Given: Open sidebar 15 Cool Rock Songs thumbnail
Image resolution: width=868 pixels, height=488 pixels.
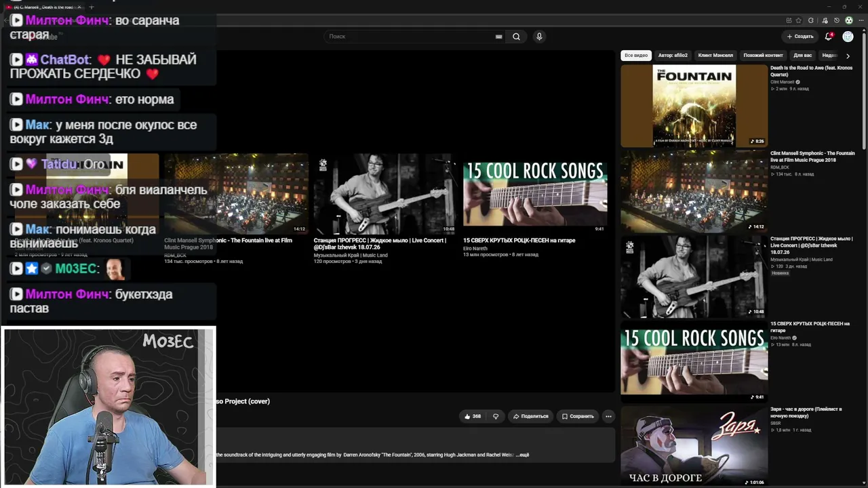Looking at the screenshot, I should tap(694, 361).
